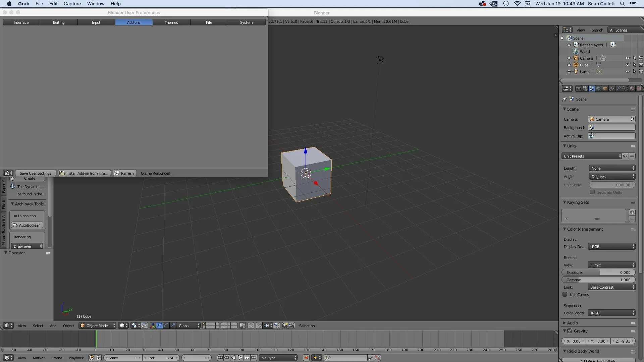Open the World properties tab icon
Viewport: 644px width, 362px height.
598,88
